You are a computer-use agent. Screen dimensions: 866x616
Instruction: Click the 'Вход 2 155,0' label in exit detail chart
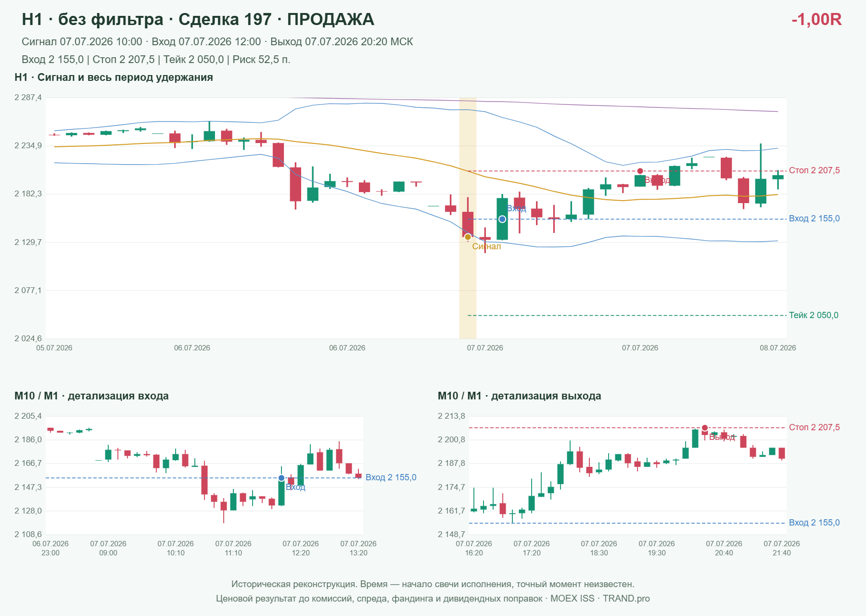pos(815,523)
